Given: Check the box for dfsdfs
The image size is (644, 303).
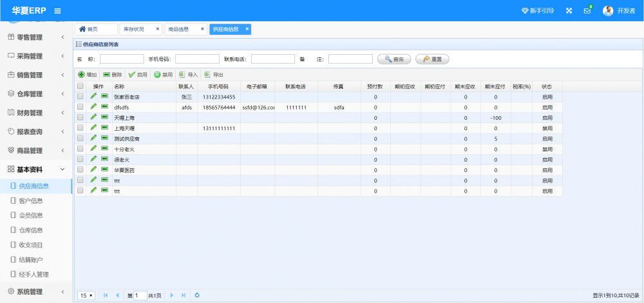Looking at the screenshot, I should 80,107.
